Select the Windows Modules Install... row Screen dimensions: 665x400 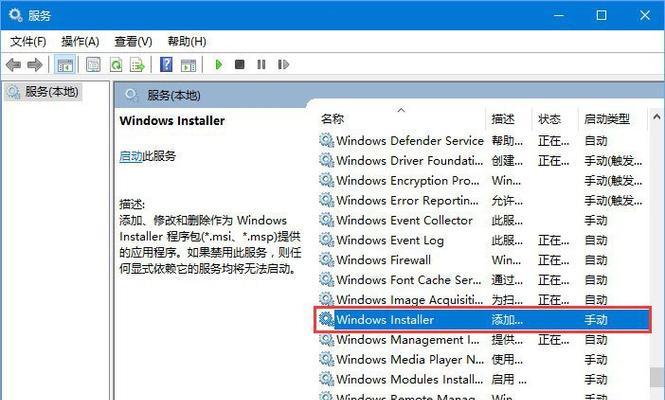coord(483,379)
